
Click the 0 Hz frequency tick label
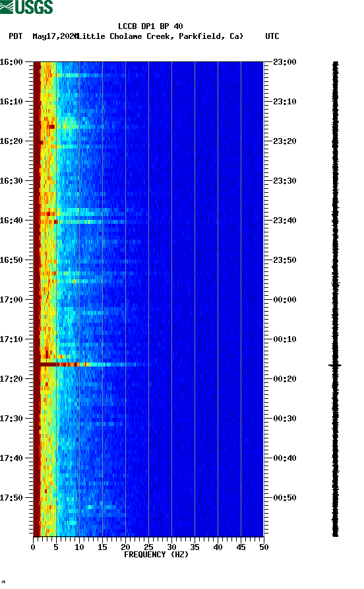click(x=33, y=547)
